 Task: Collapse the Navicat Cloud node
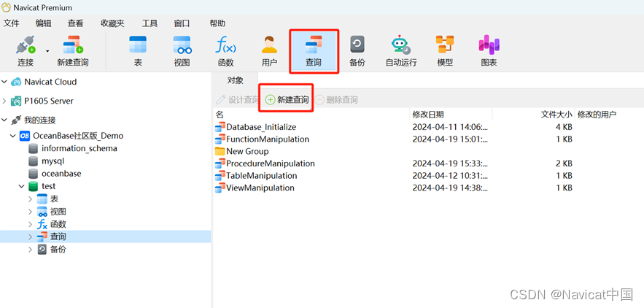pyautogui.click(x=4, y=82)
